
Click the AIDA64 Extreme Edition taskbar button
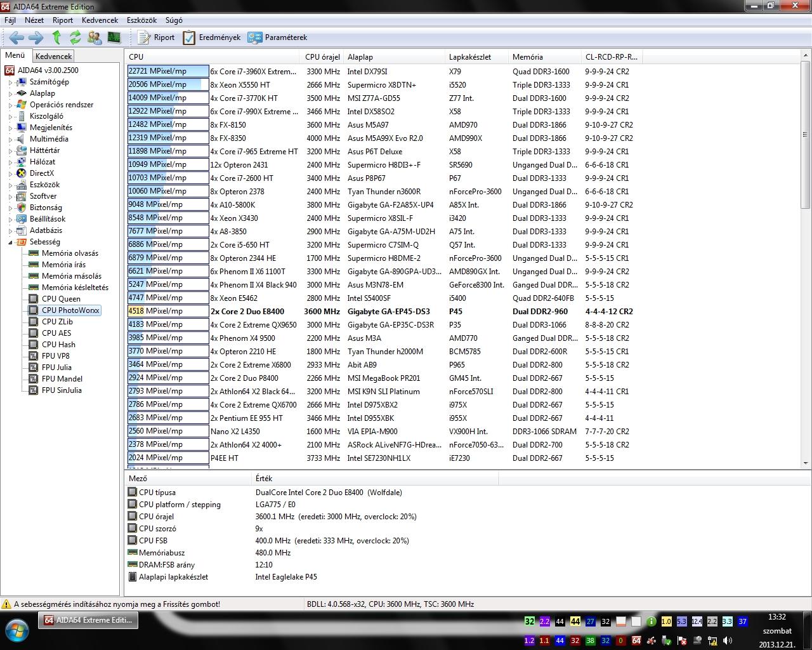tap(88, 620)
